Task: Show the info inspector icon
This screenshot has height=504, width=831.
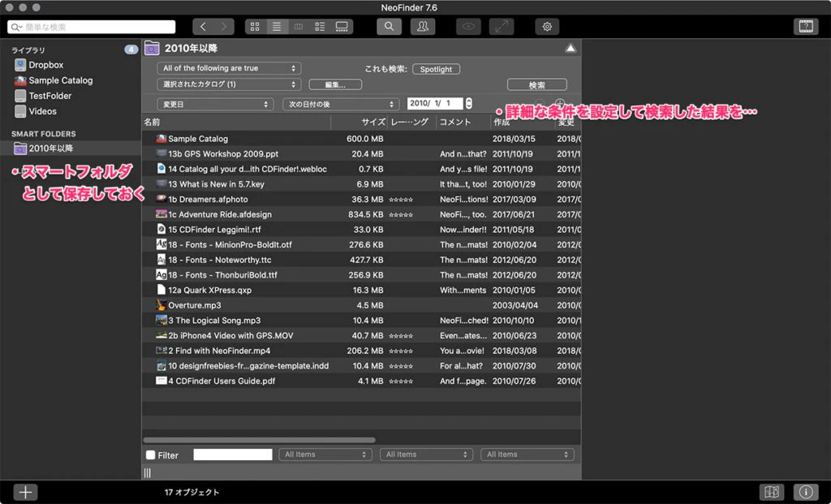Action: [x=806, y=492]
